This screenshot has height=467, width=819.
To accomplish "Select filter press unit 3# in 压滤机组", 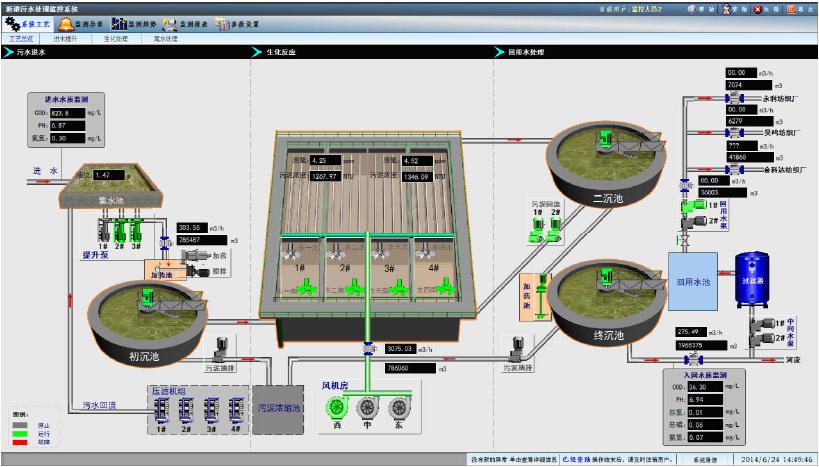I will point(211,410).
